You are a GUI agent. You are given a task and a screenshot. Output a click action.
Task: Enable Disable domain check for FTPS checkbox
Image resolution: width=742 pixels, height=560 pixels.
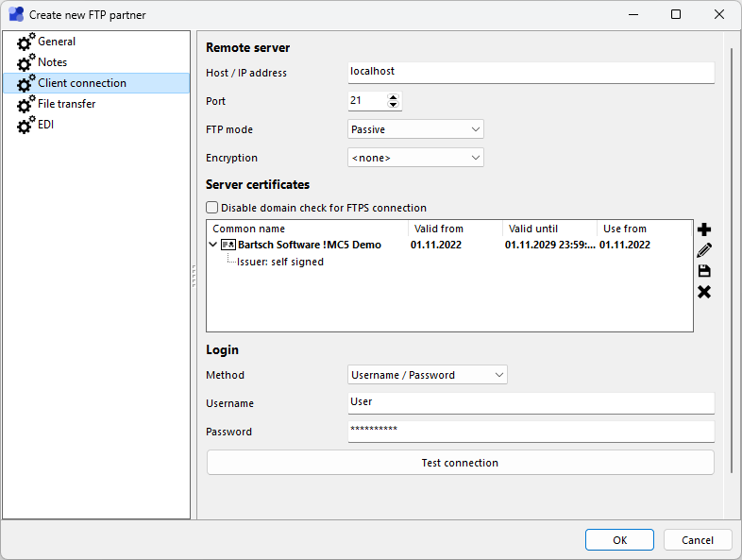tap(212, 208)
